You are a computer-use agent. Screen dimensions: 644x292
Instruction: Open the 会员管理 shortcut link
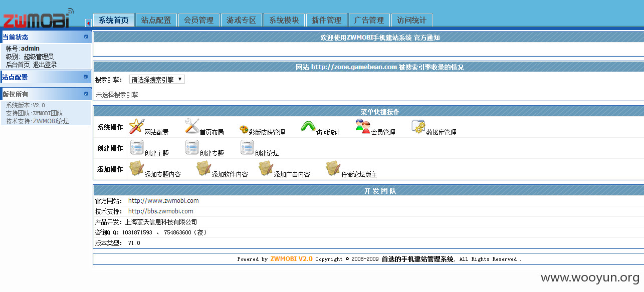click(383, 132)
